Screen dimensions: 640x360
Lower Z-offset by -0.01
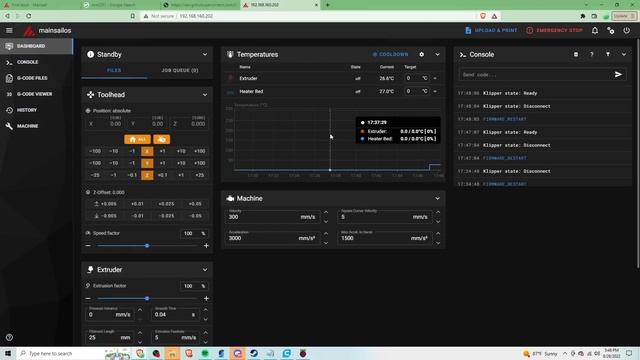coord(137,216)
